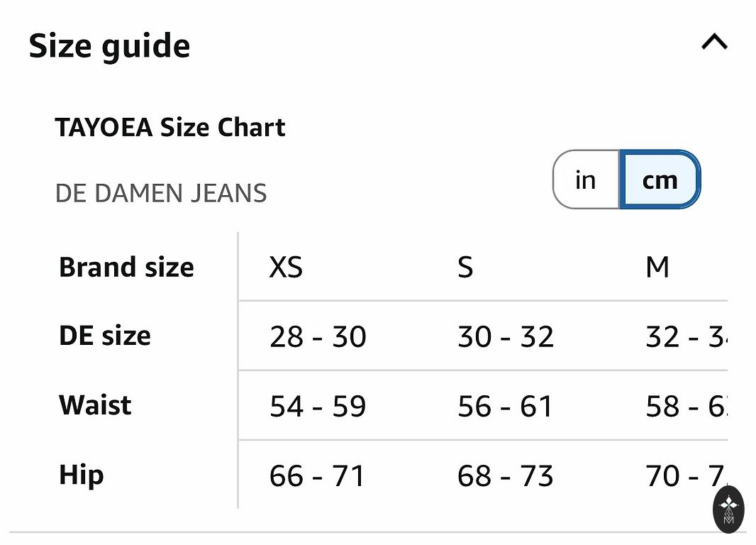This screenshot has width=756, height=545.
Task: Select the XS brand size column header
Action: coord(286,268)
